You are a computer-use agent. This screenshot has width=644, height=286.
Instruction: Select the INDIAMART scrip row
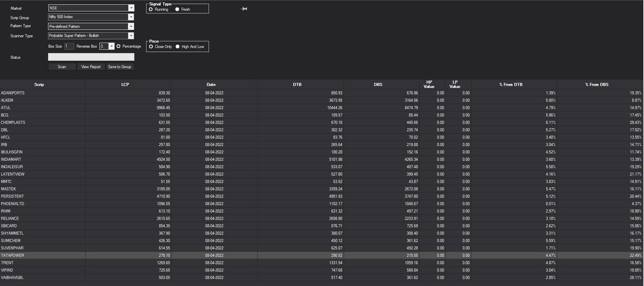coord(322,159)
